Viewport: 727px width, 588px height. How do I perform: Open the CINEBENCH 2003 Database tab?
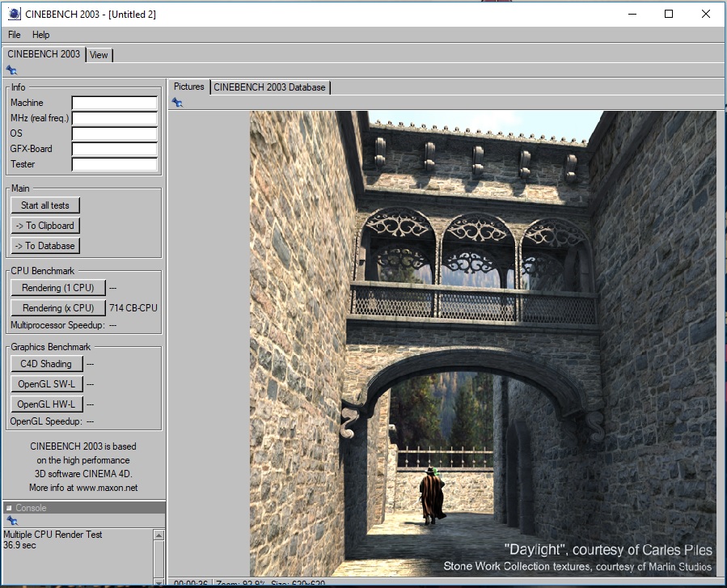[270, 87]
